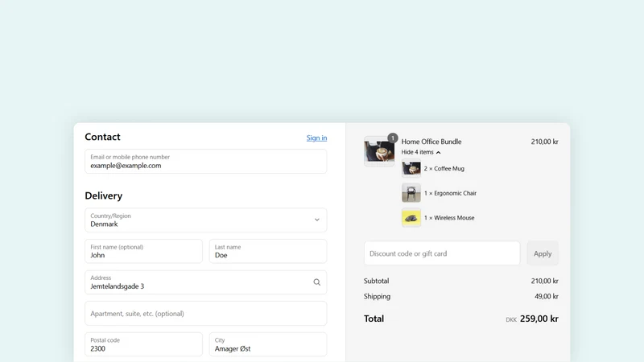This screenshot has height=362, width=644.
Task: Click the Postal code field showing 2300
Action: coord(144,344)
